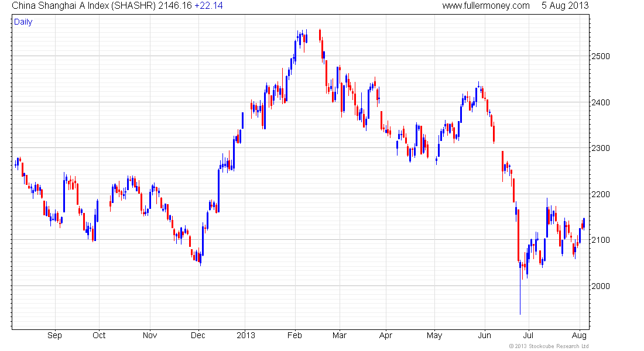This screenshot has height=351, width=644.
Task: Click the 2300 price axis label
Action: coord(601,148)
